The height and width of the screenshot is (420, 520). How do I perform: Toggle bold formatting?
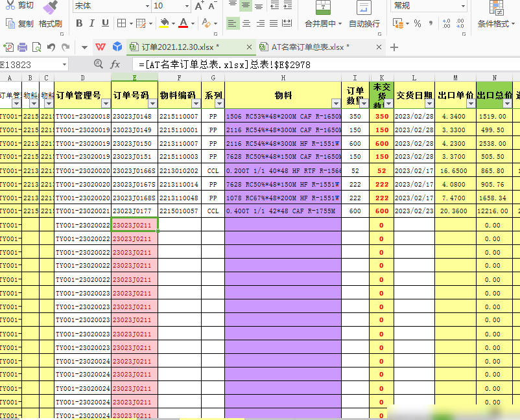(79, 23)
